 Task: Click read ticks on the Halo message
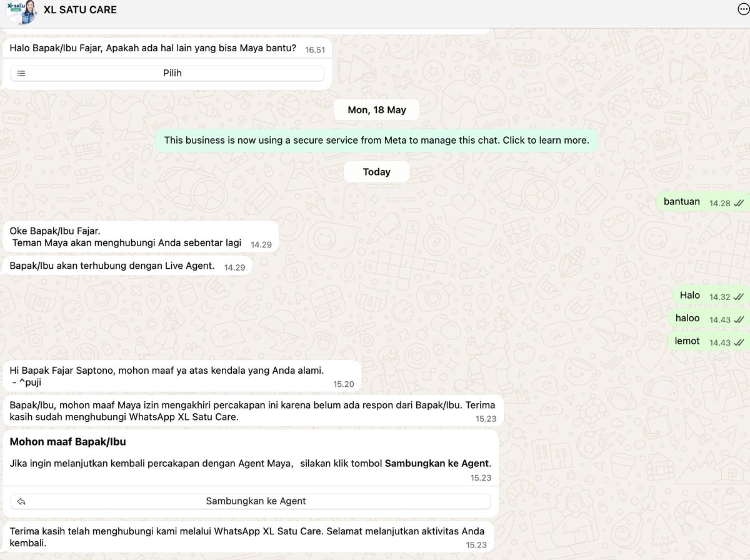coord(738,297)
